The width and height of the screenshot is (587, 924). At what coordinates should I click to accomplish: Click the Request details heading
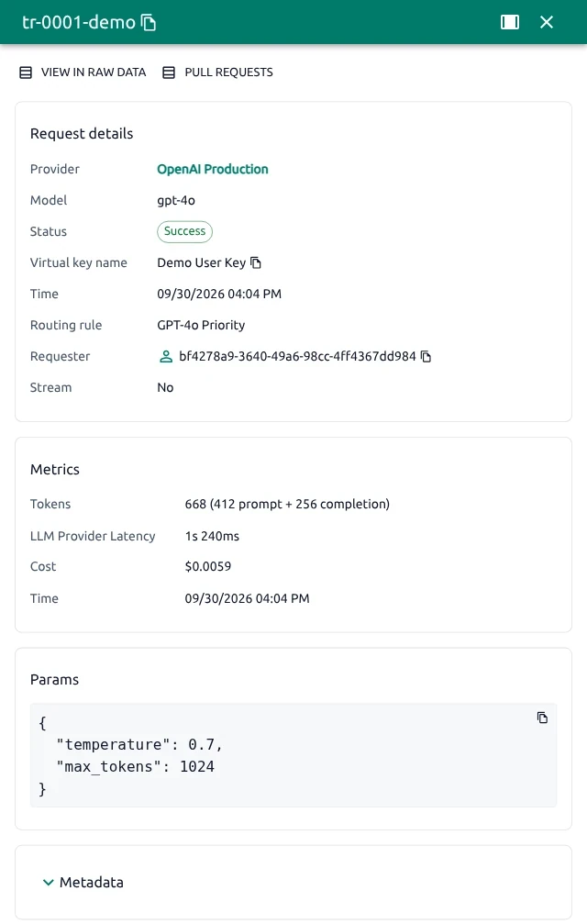coord(82,134)
